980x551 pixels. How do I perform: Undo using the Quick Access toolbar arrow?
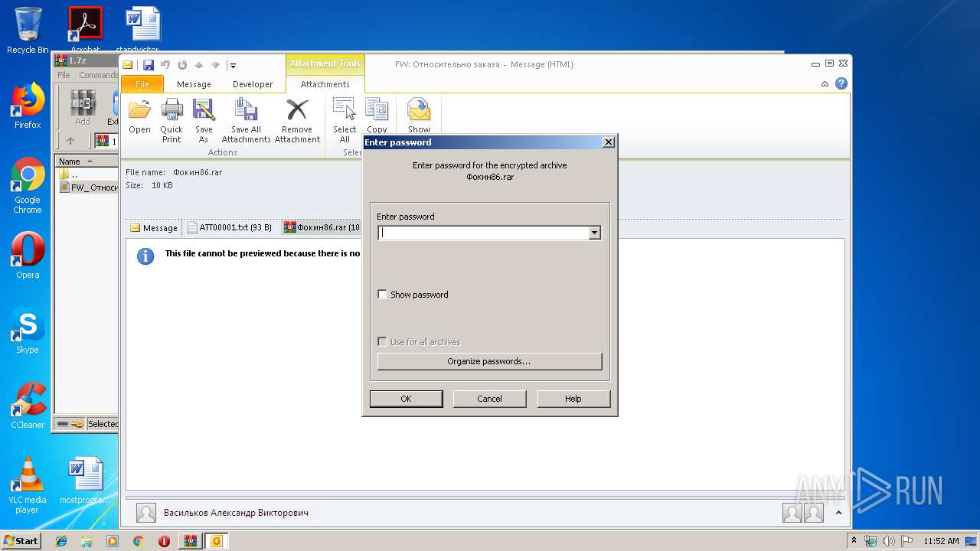tap(165, 65)
